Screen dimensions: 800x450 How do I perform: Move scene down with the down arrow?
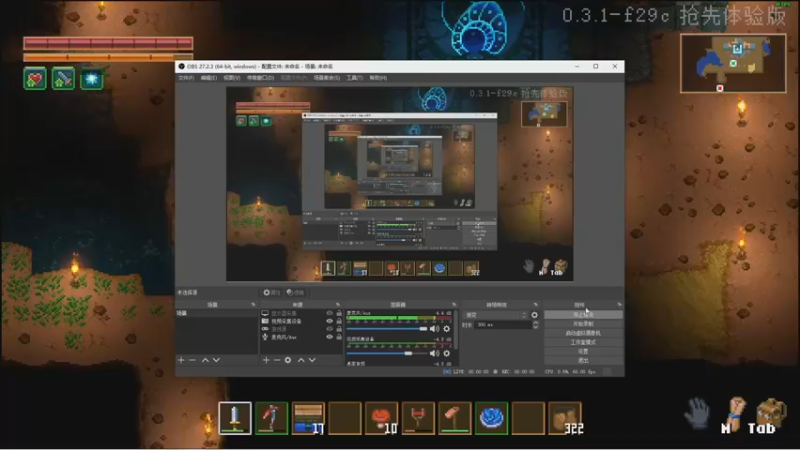(216, 360)
